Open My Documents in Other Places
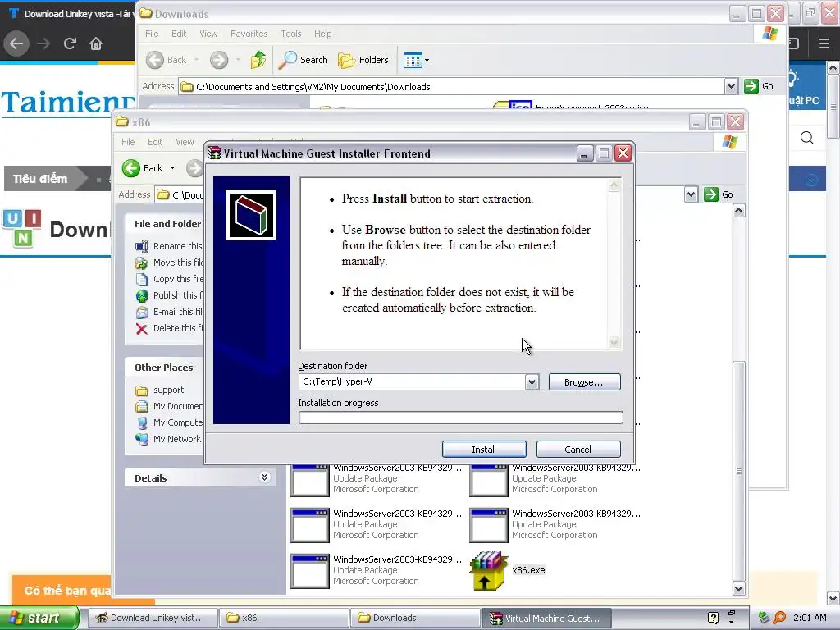This screenshot has width=840, height=630. tap(169, 406)
